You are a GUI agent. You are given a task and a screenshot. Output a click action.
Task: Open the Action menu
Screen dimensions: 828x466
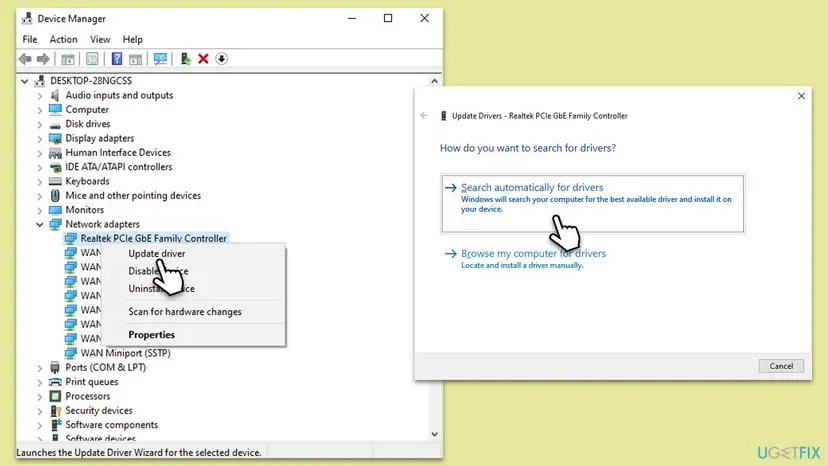(63, 40)
